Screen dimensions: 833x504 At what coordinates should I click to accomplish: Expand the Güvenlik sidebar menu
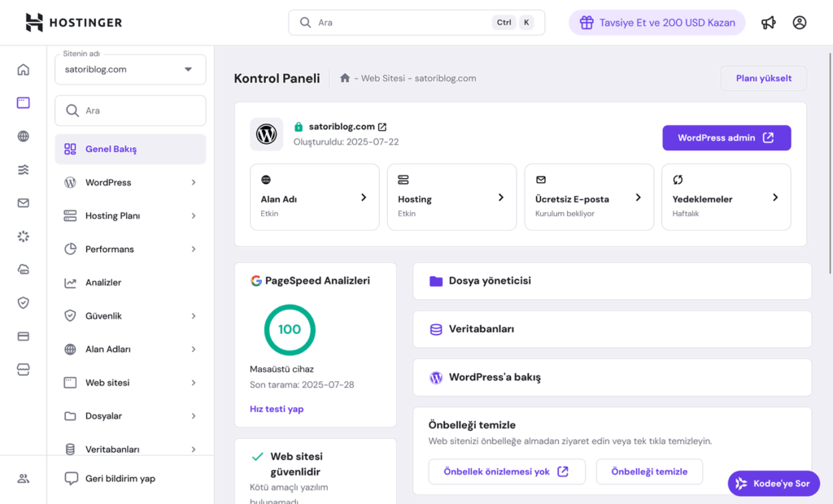[x=130, y=316]
